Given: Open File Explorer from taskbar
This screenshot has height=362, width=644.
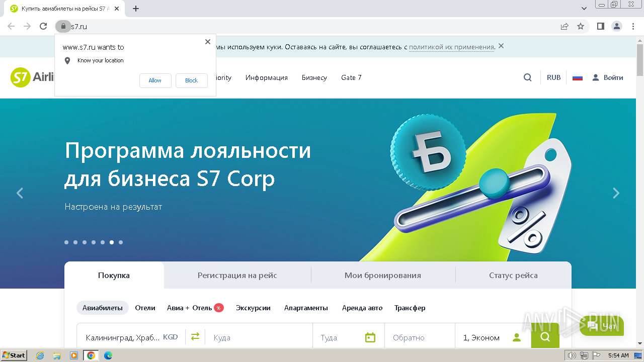Looking at the screenshot, I should [57, 355].
